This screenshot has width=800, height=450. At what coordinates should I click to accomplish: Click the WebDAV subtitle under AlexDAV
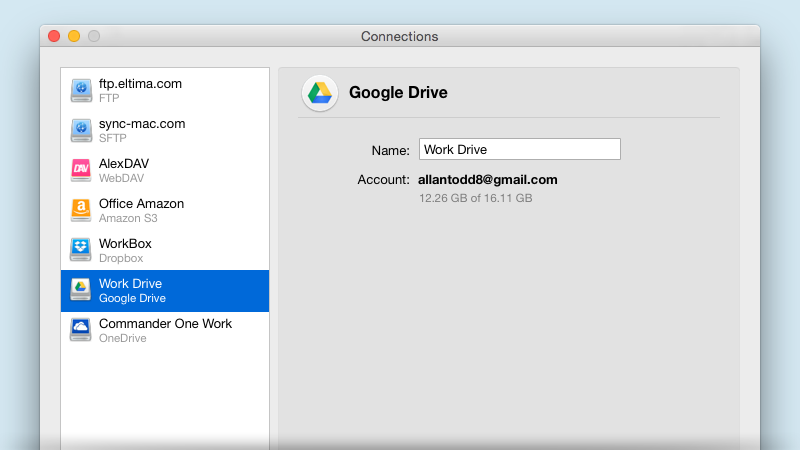coord(121,178)
